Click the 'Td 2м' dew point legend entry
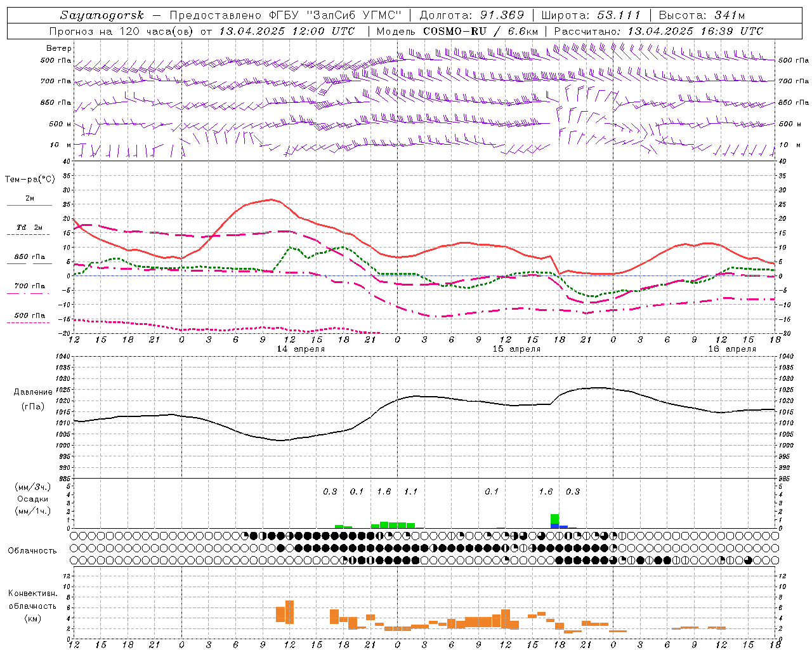Image resolution: width=812 pixels, height=650 pixels. pyautogui.click(x=30, y=227)
